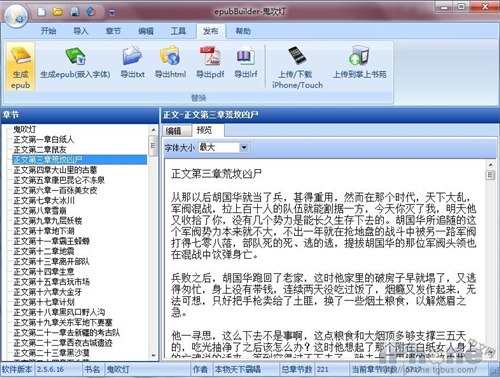Click 生成epub(嵌入字体) green book icon
The width and height of the screenshot is (500, 378).
(75, 55)
